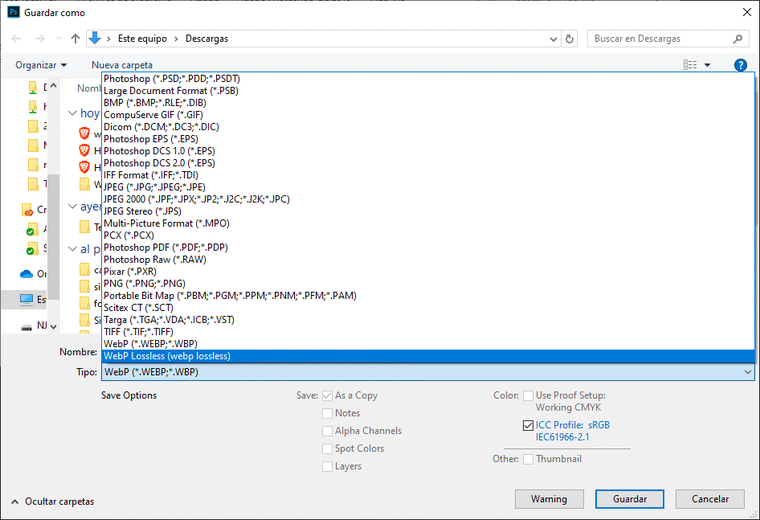The image size is (760, 520).
Task: Toggle the Thumbnail checkbox
Action: pyautogui.click(x=528, y=459)
